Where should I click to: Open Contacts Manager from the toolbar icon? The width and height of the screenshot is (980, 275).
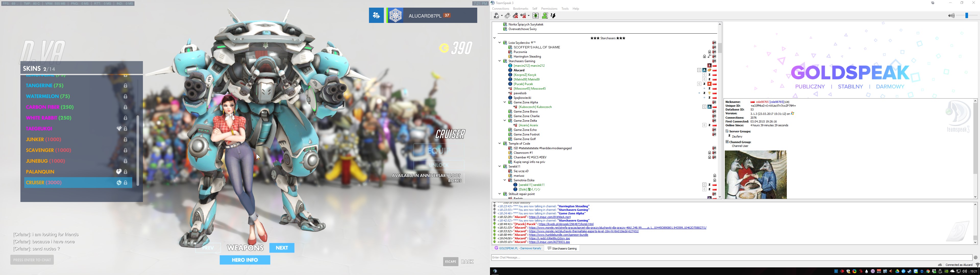point(545,16)
